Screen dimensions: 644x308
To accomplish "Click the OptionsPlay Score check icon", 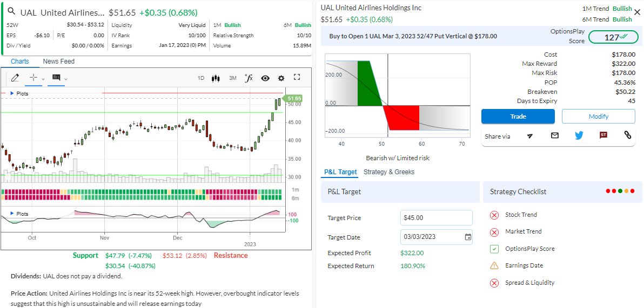I will 494,249.
